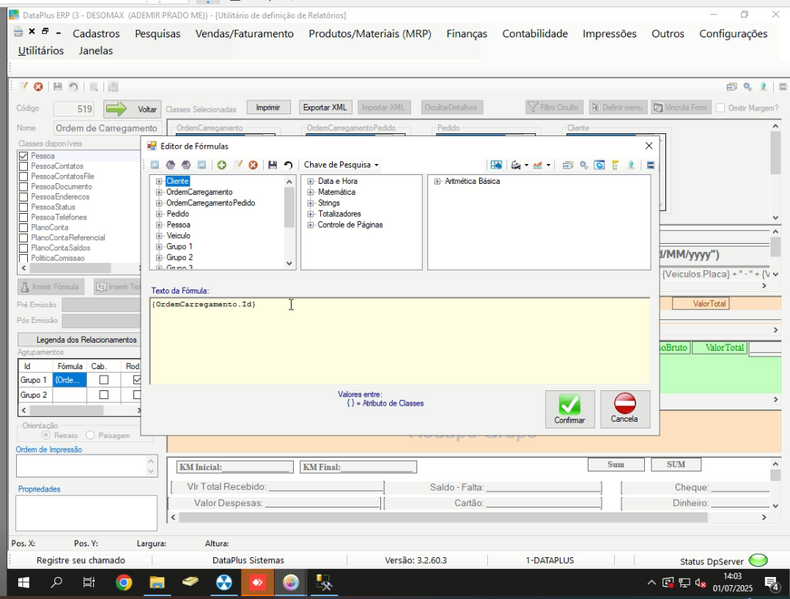This screenshot has width=790, height=599.
Task: Open taskbar search magnifier
Action: click(x=56, y=583)
